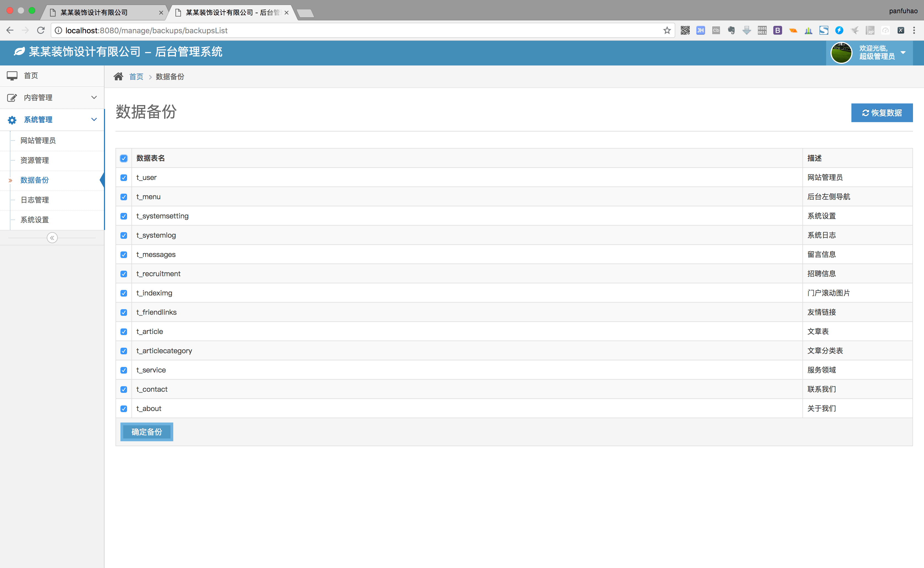The width and height of the screenshot is (924, 568).
Task: Click the user avatar thumbnail
Action: pyautogui.click(x=841, y=53)
